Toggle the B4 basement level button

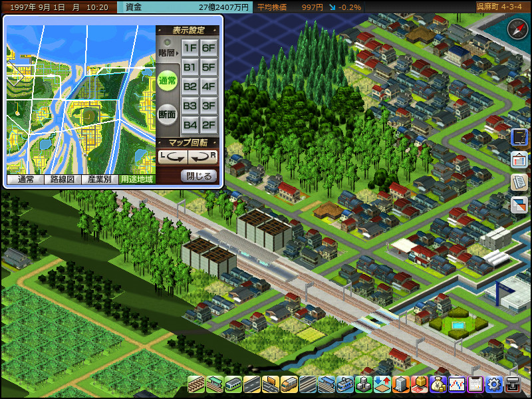click(190, 125)
